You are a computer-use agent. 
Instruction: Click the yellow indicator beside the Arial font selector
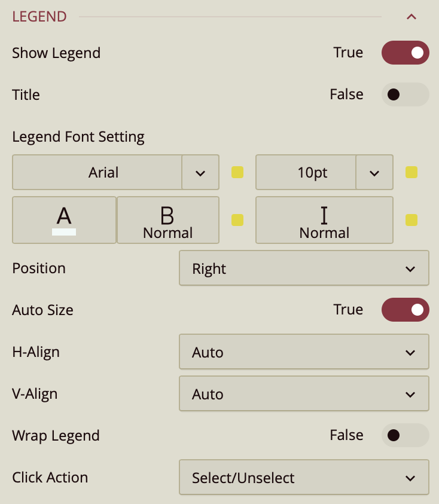[x=237, y=172]
